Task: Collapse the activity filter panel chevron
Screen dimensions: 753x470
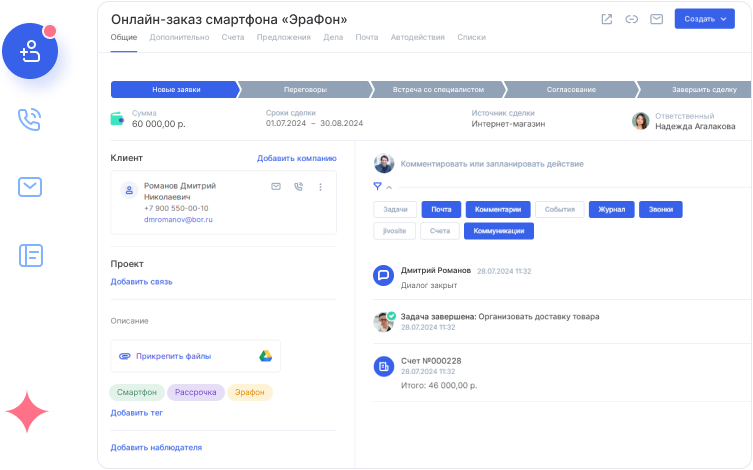Action: [389, 187]
